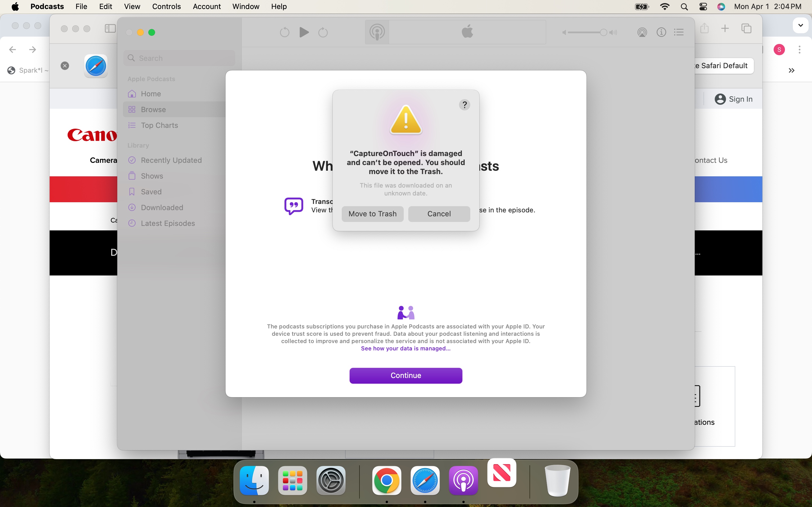Viewport: 812px width, 507px height.
Task: Select Top Charts in the sidebar
Action: point(159,125)
